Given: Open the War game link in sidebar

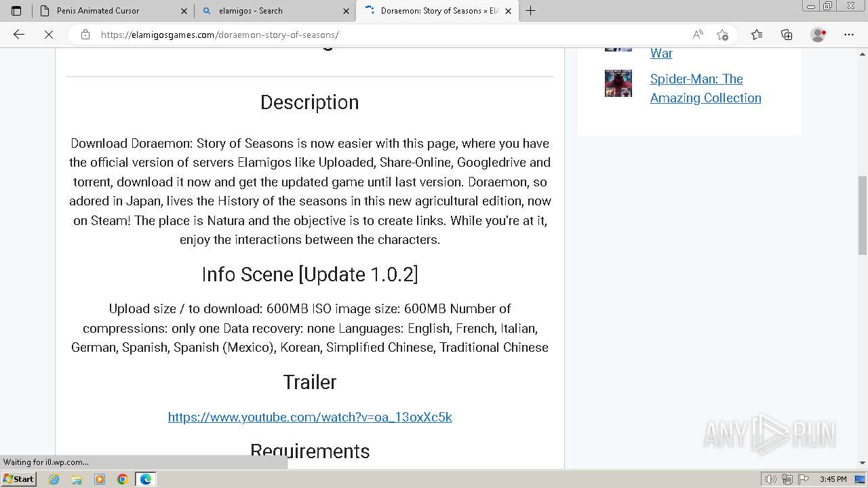Looking at the screenshot, I should 661,53.
